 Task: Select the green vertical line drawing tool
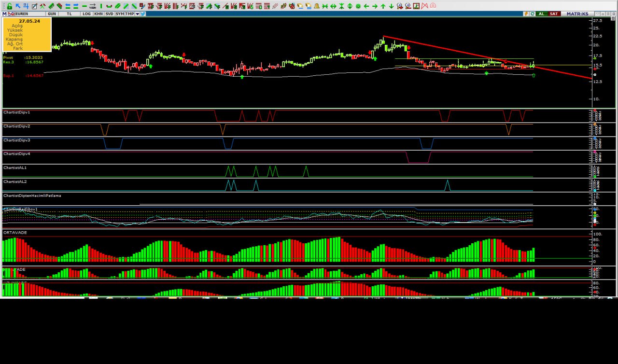click(101, 6)
